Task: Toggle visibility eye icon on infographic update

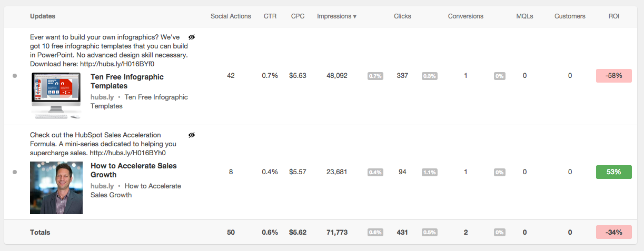Action: coord(192,37)
